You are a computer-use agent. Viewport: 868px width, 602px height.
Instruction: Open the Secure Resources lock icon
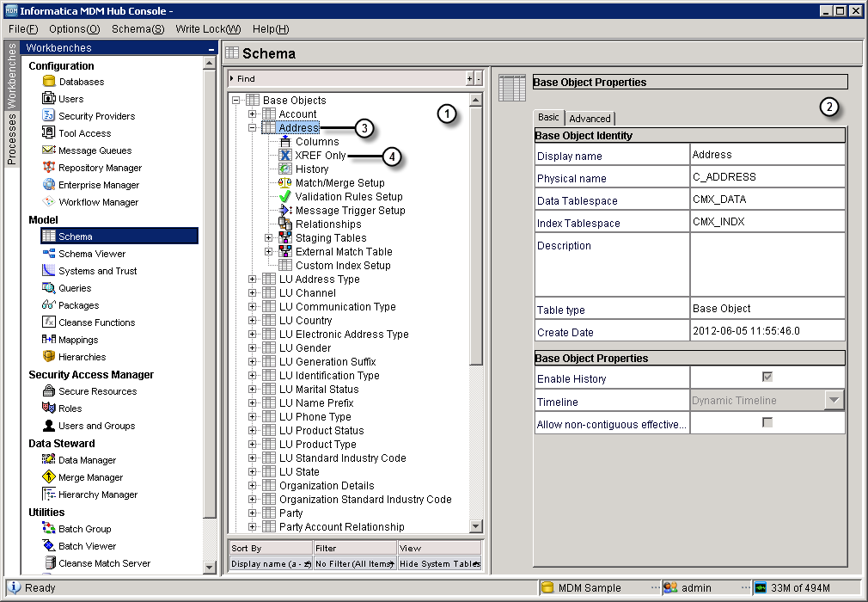coord(49,390)
